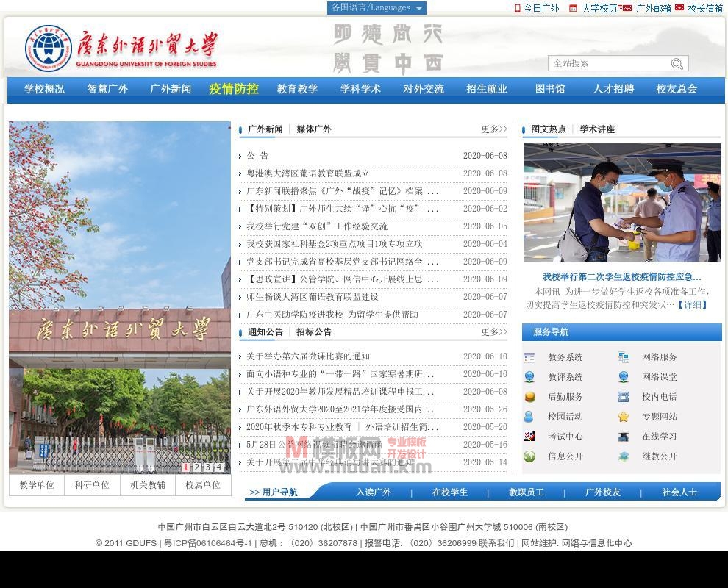Click the 校园活动 person icon
This screenshot has height=588, width=728.
pos(529,417)
